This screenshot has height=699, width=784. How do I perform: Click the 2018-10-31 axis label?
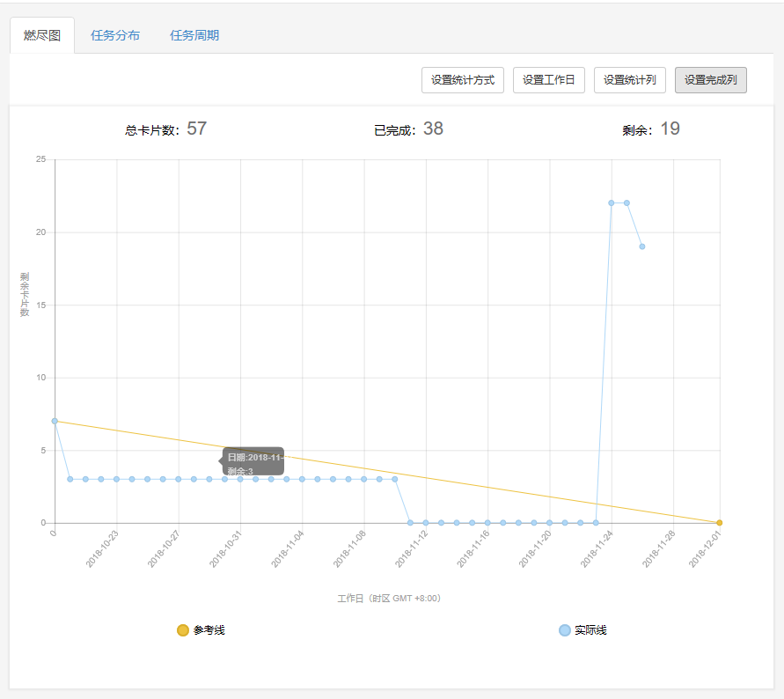pos(226,548)
